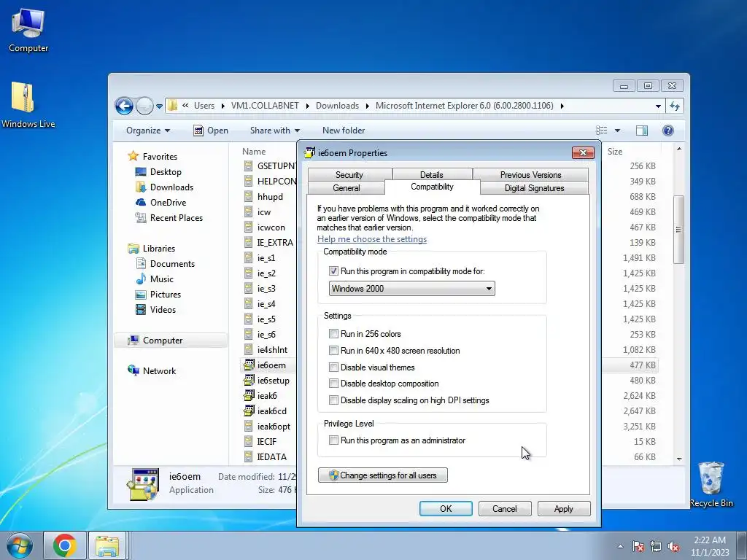The image size is (747, 560).
Task: Click the Apply button
Action: pos(564,508)
